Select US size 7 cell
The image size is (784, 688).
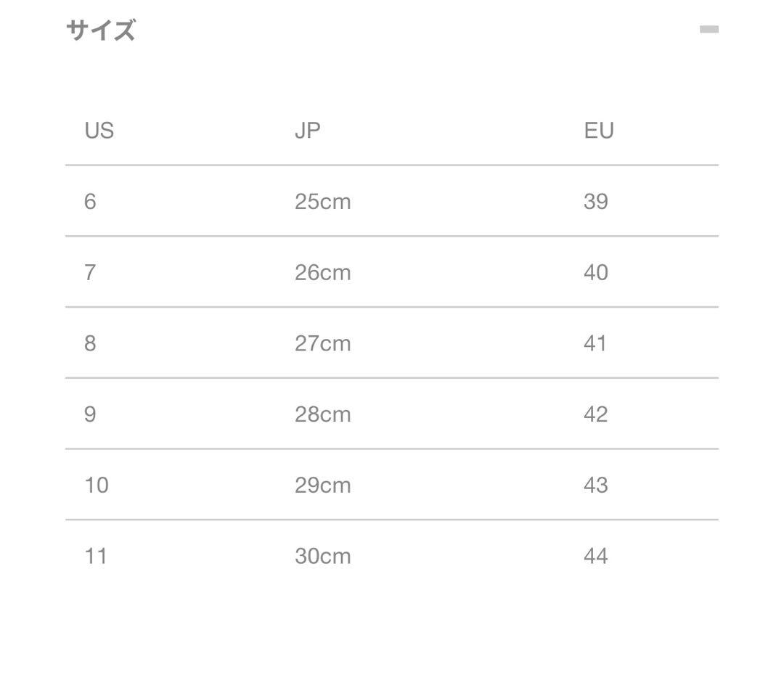click(90, 272)
